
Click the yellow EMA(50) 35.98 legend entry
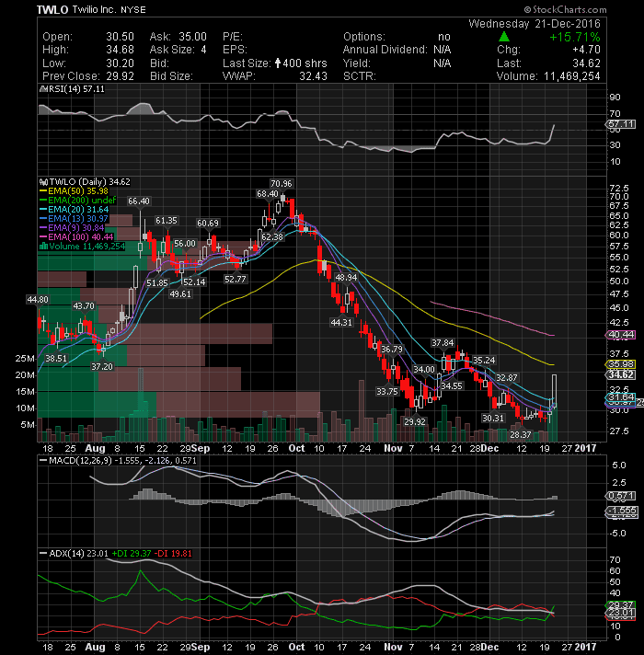click(x=74, y=191)
